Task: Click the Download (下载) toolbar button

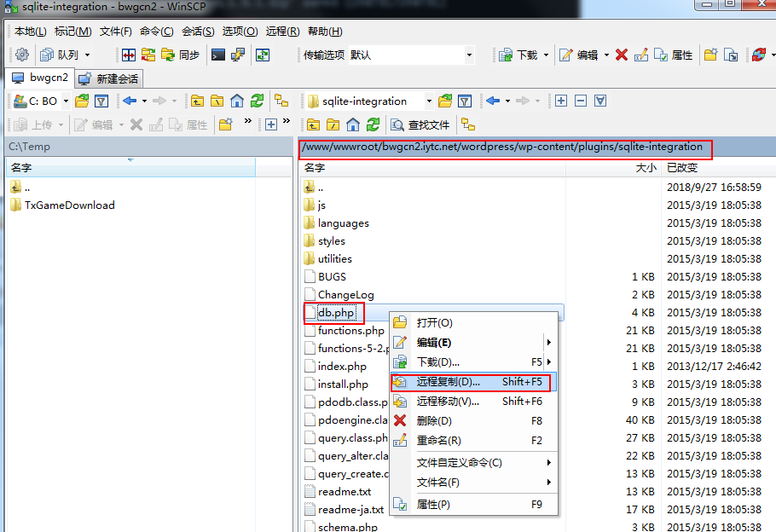Action: (518, 55)
